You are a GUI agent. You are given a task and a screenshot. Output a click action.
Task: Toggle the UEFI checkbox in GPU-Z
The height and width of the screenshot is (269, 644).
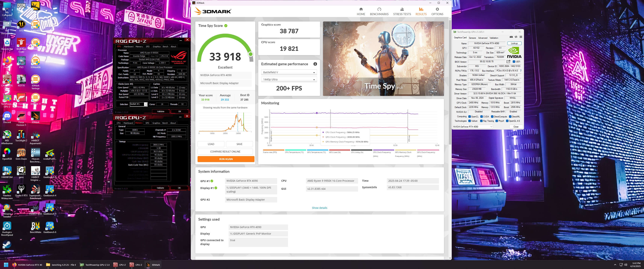(x=514, y=62)
